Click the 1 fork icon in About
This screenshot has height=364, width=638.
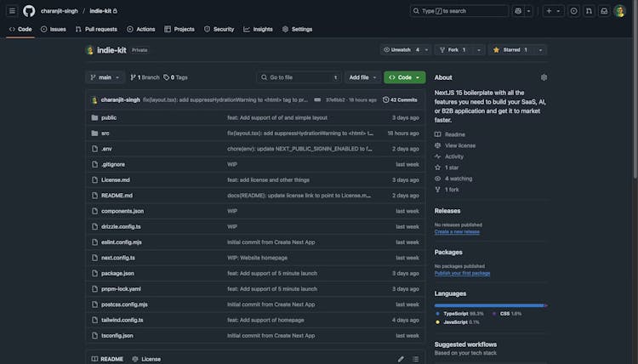438,190
